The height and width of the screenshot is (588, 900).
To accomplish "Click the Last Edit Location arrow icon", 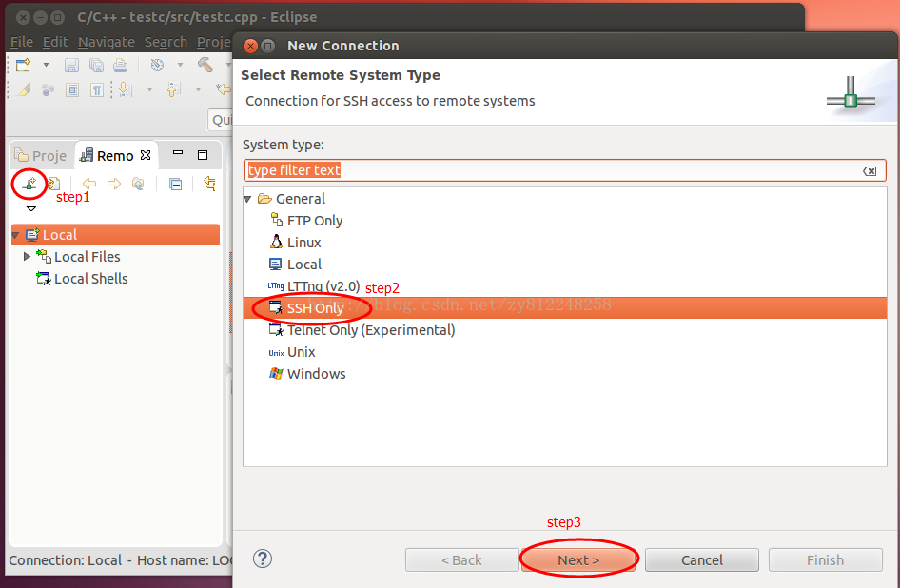I will (x=224, y=89).
